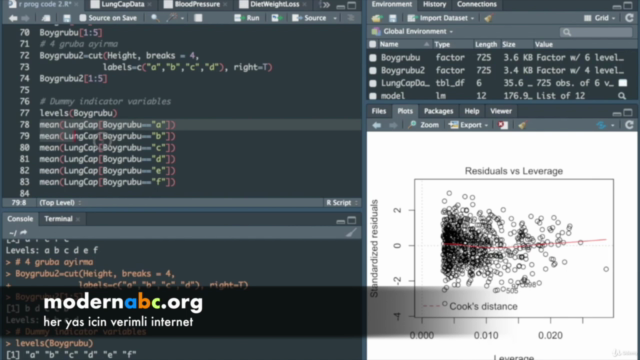This screenshot has height=360, width=640.
Task: Click the Source button
Action: coord(310,18)
